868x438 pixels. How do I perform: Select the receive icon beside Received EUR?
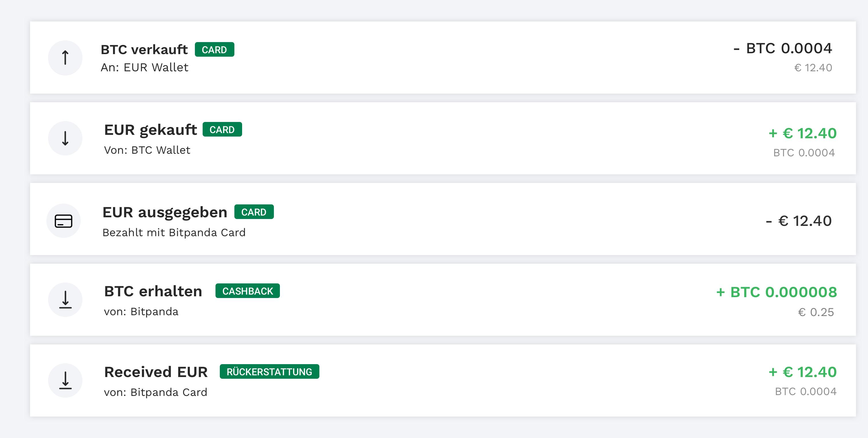(x=65, y=380)
